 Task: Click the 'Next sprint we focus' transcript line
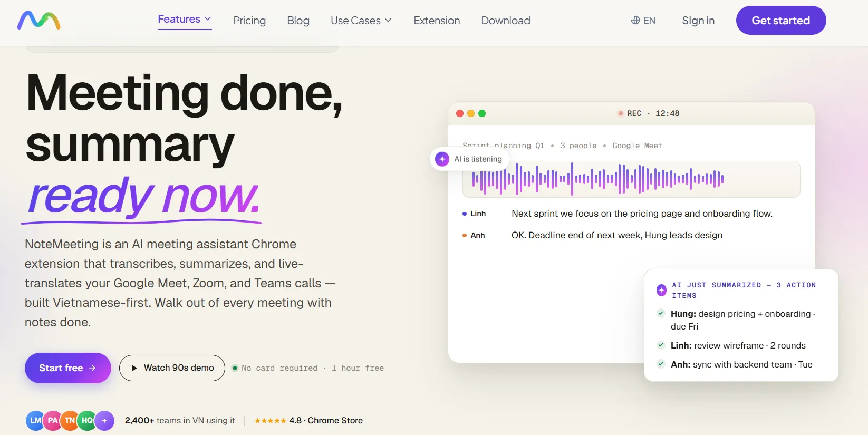click(642, 214)
